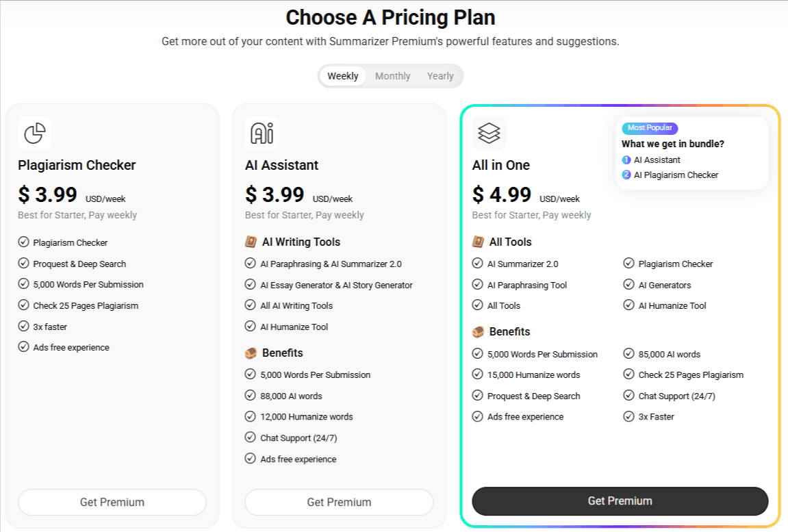Screen dimensions: 788x532
Task: Click the All Tools book icon
Action: pyautogui.click(x=478, y=242)
